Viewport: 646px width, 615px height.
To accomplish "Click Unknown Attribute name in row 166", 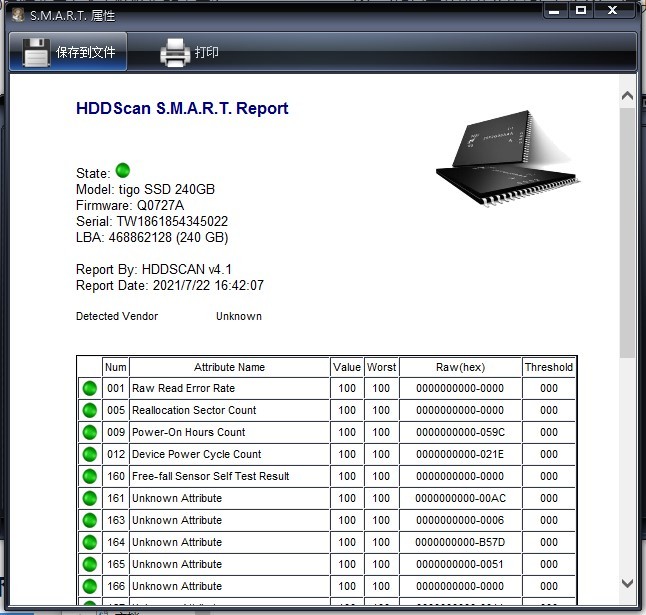I will point(177,586).
